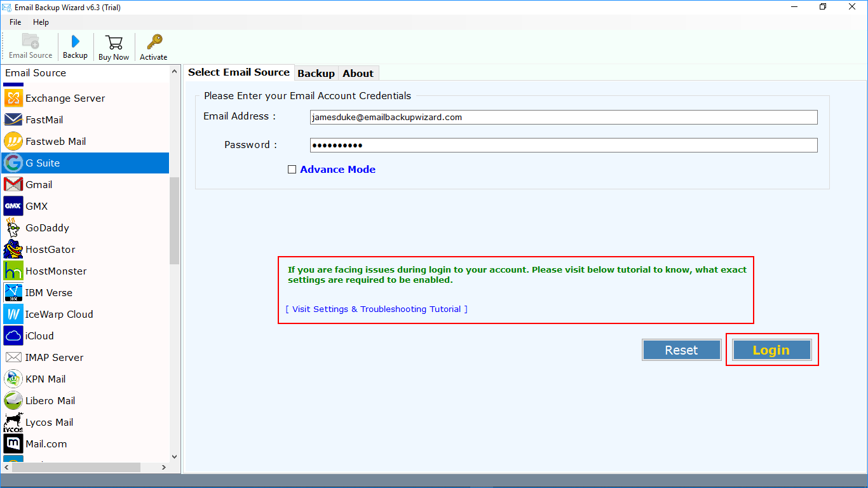Select the Gmail list entry text
The height and width of the screenshot is (488, 868).
coord(39,185)
